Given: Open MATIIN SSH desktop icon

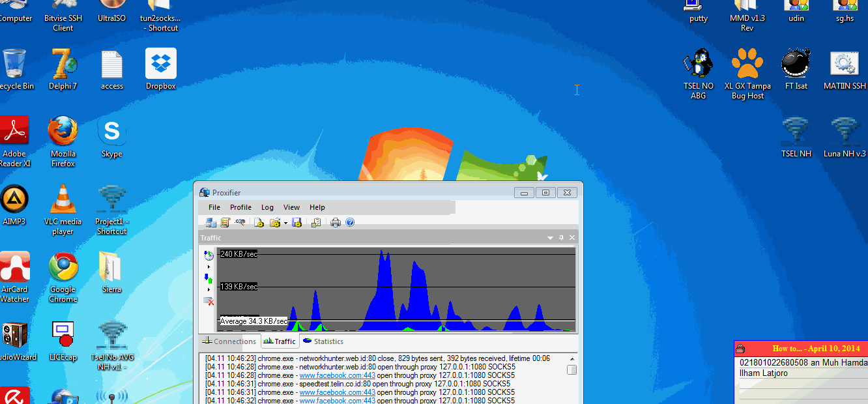Looking at the screenshot, I should (845, 69).
